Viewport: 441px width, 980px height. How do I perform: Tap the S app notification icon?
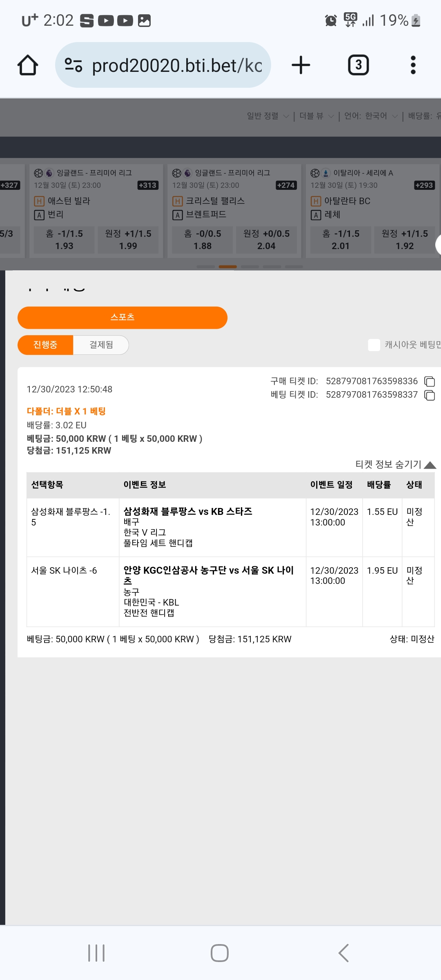tap(87, 20)
